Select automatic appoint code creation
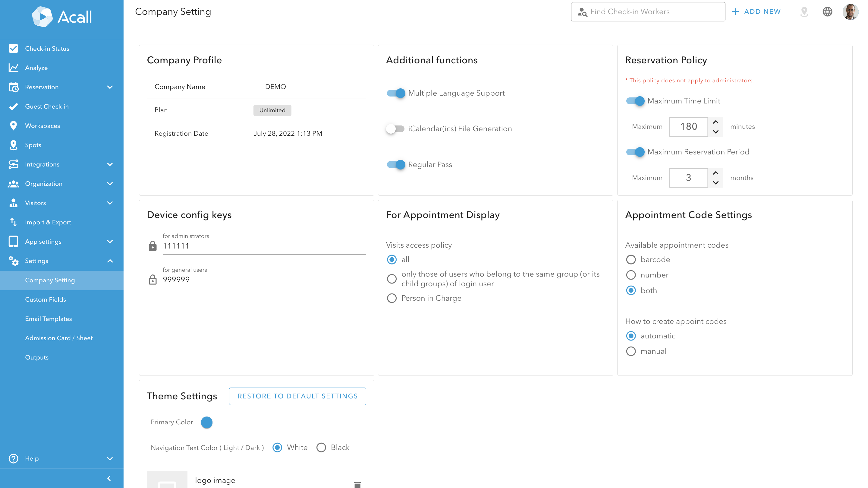 631,336
